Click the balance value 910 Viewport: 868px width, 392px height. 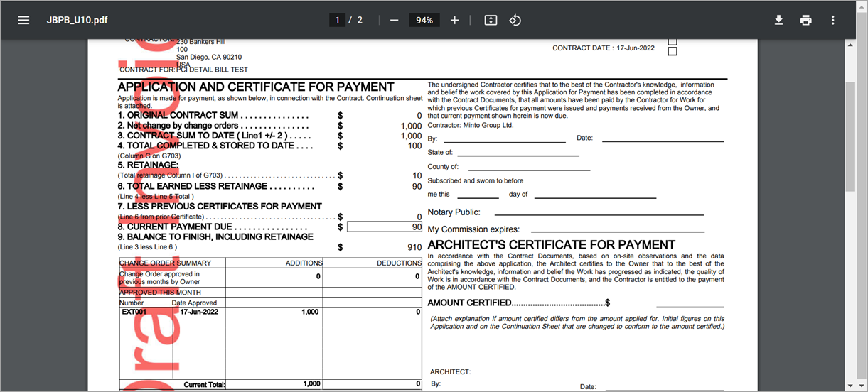(x=414, y=247)
